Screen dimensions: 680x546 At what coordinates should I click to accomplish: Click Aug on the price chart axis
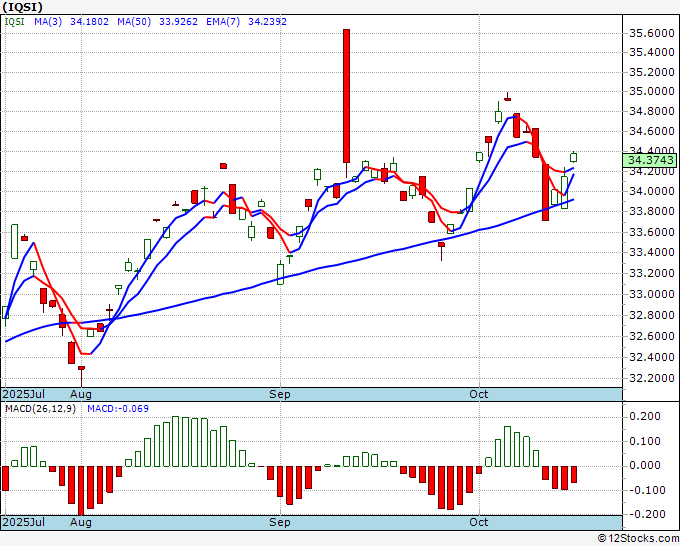pyautogui.click(x=81, y=394)
